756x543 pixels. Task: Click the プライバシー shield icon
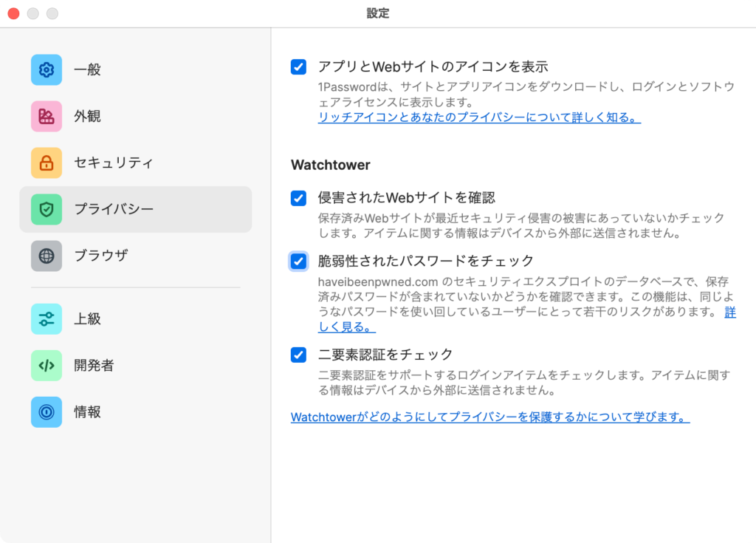[47, 209]
